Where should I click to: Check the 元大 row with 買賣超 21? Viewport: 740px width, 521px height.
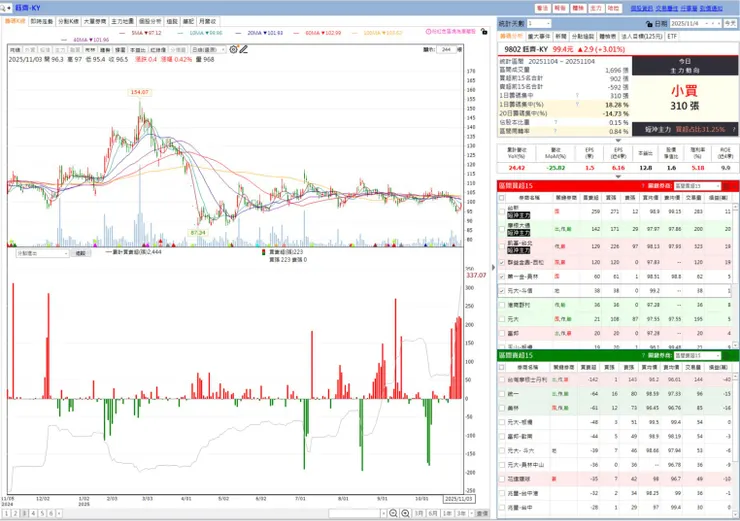click(502, 319)
